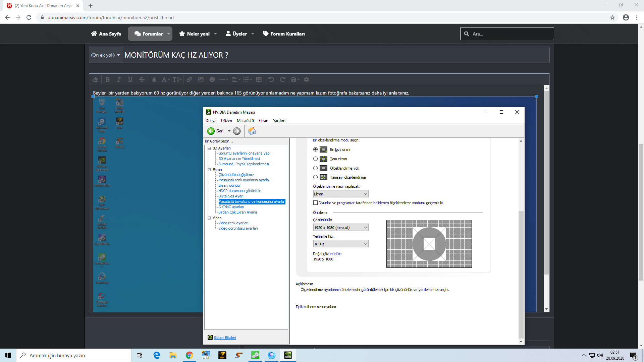Click the undo icon in editor toolbar

coord(271,79)
